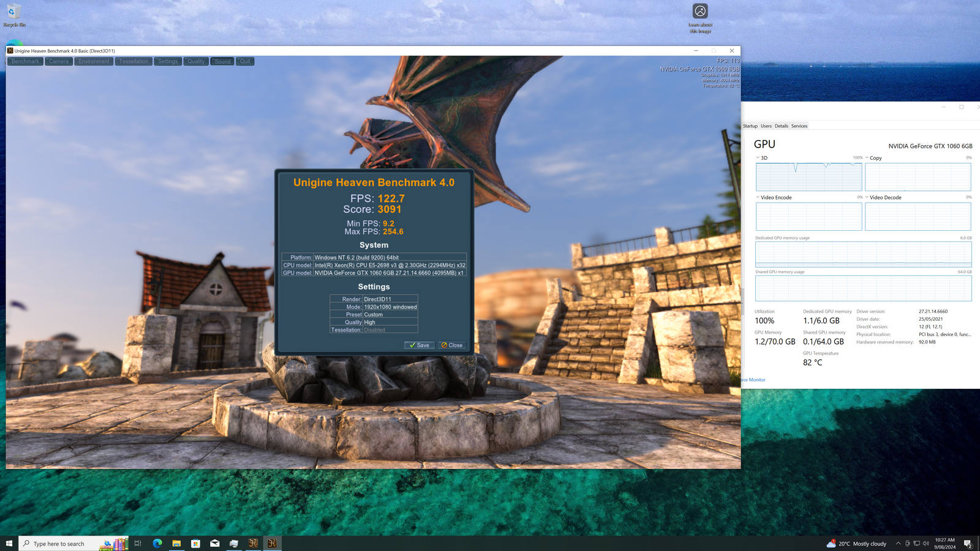This screenshot has height=551, width=980.
Task: Click the Shared GPU memory usage graph
Action: (864, 288)
